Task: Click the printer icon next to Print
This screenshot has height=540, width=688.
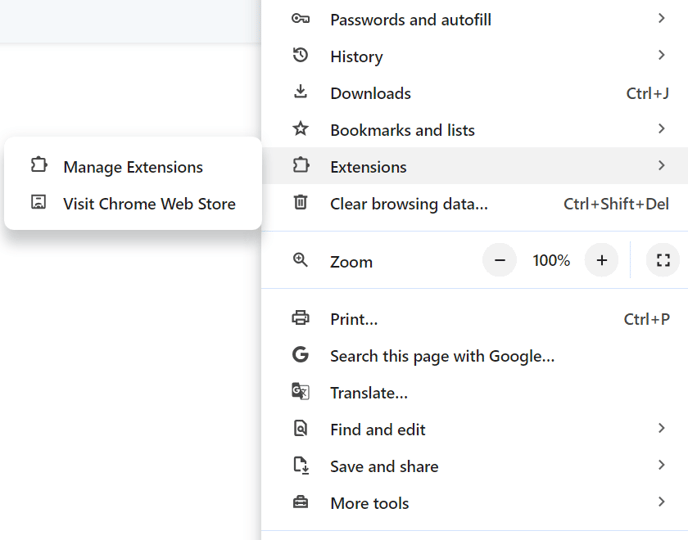Action: (x=300, y=318)
